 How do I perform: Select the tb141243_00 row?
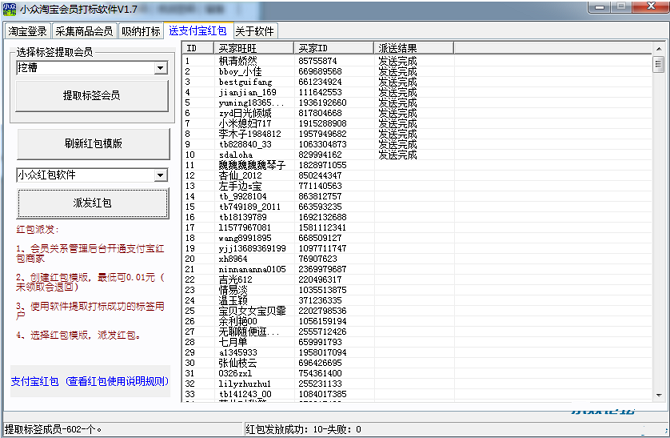tap(417, 394)
